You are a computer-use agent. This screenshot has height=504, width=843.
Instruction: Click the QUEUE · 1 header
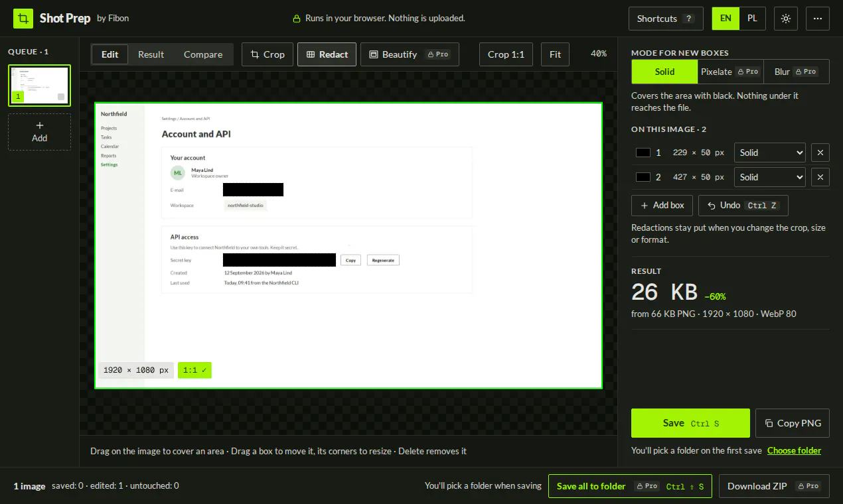[28, 52]
